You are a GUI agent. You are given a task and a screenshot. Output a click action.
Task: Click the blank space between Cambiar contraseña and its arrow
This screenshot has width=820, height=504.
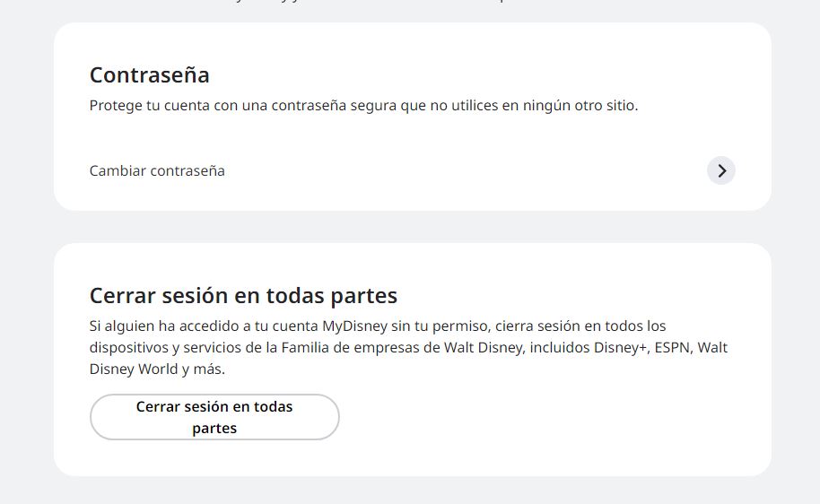[466, 171]
